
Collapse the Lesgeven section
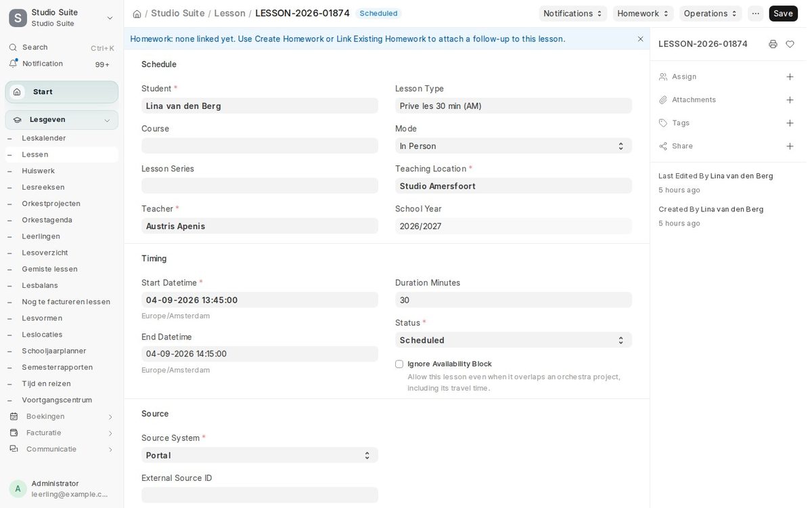coord(107,121)
